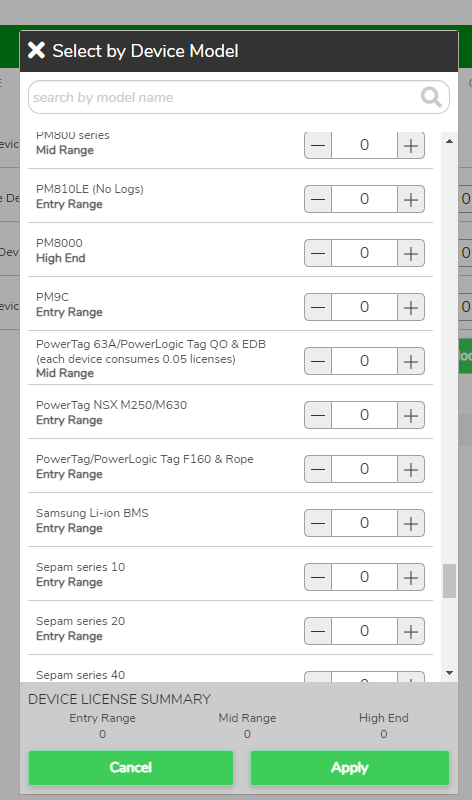Decrease PM8000 quantity with minus button
Screen dimensions: 472x800
(x=318, y=253)
